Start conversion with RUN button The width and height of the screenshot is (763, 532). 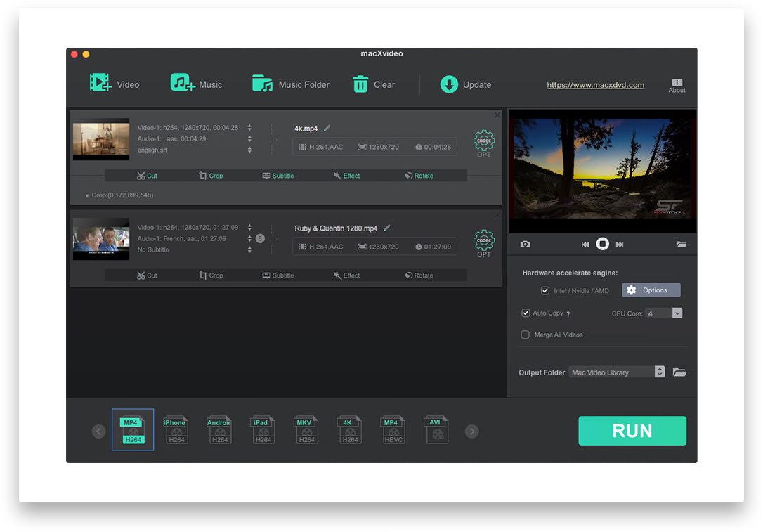(x=632, y=431)
